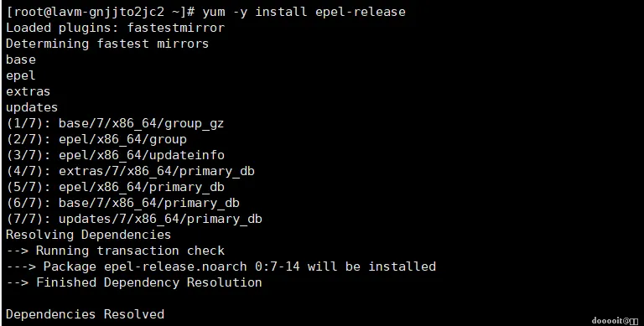This screenshot has width=644, height=326.
Task: Click the (2/7) epel/x86_64/group line
Action: click(96, 139)
